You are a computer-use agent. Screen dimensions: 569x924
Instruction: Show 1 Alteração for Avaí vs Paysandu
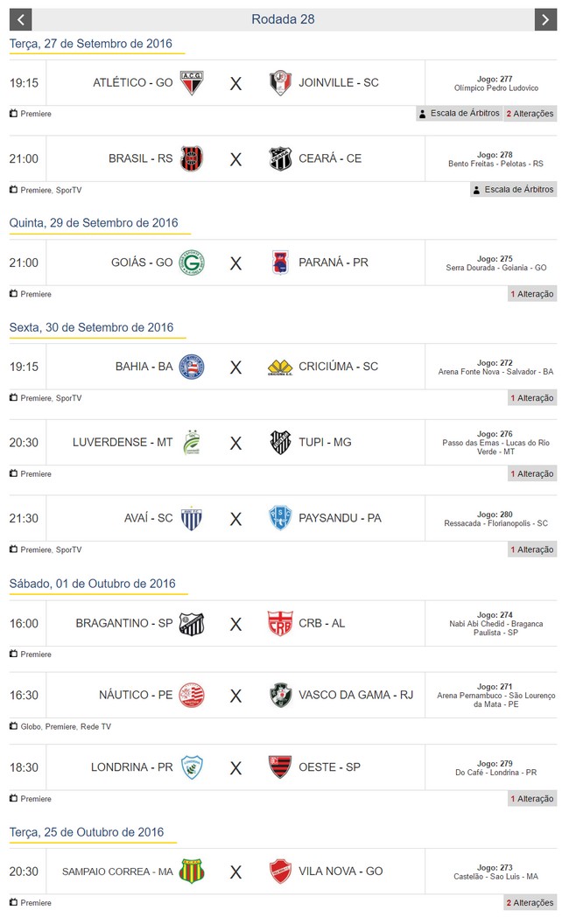click(532, 549)
